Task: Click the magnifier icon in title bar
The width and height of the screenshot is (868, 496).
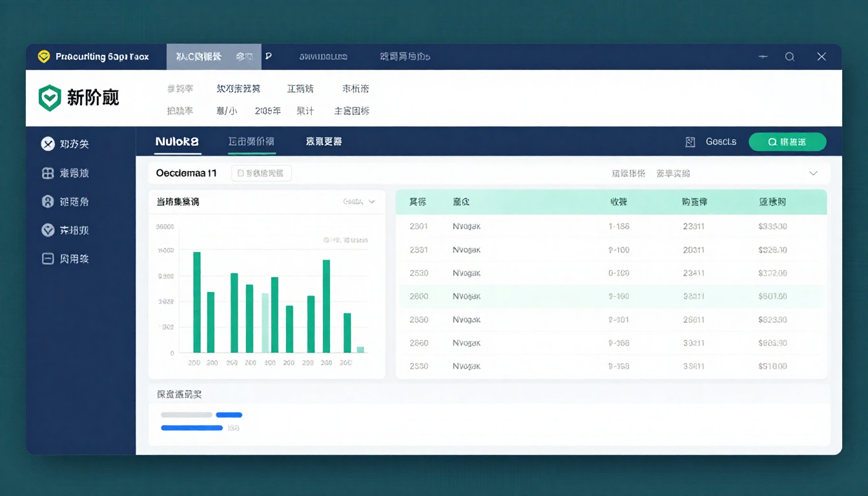Action: point(789,57)
